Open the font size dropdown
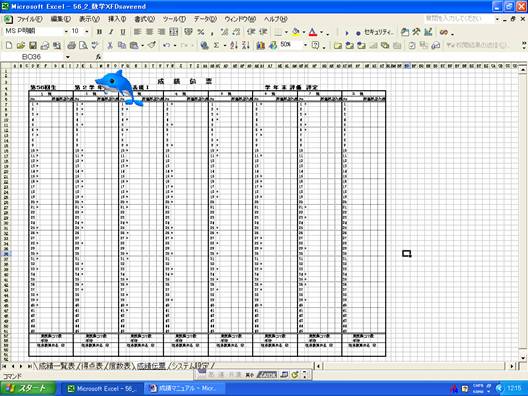528x396 pixels. [87, 32]
